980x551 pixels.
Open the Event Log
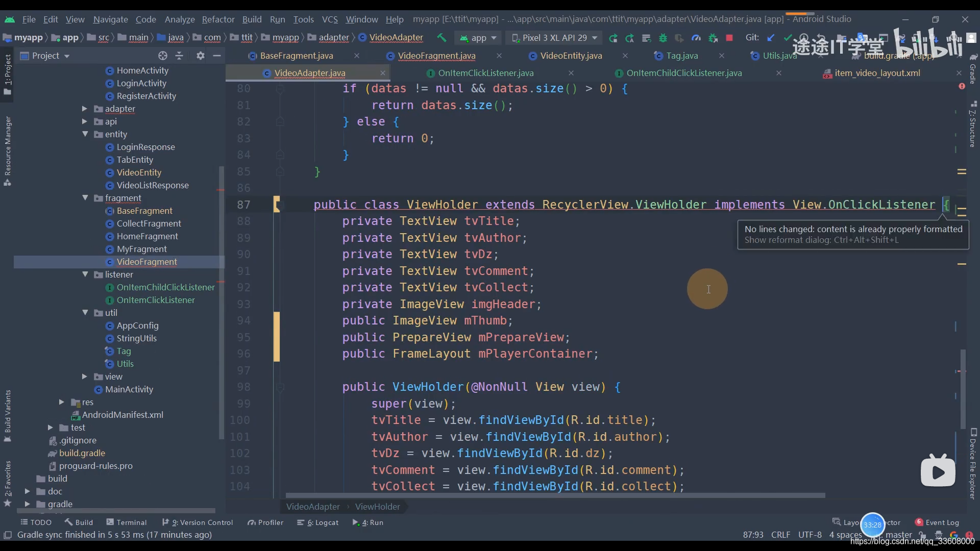click(x=937, y=522)
